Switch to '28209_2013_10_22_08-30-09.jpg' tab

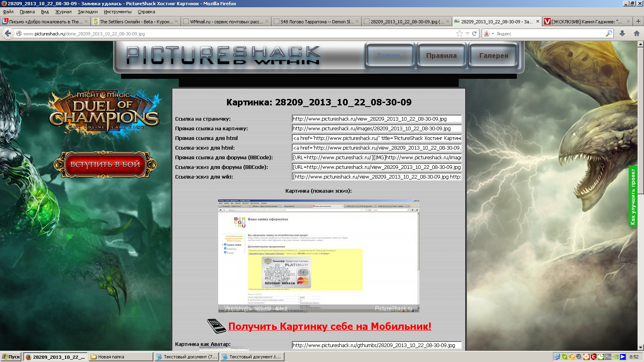click(406, 22)
